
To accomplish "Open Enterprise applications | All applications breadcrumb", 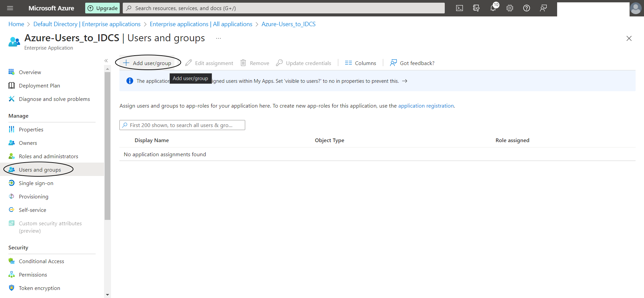I will [x=201, y=24].
